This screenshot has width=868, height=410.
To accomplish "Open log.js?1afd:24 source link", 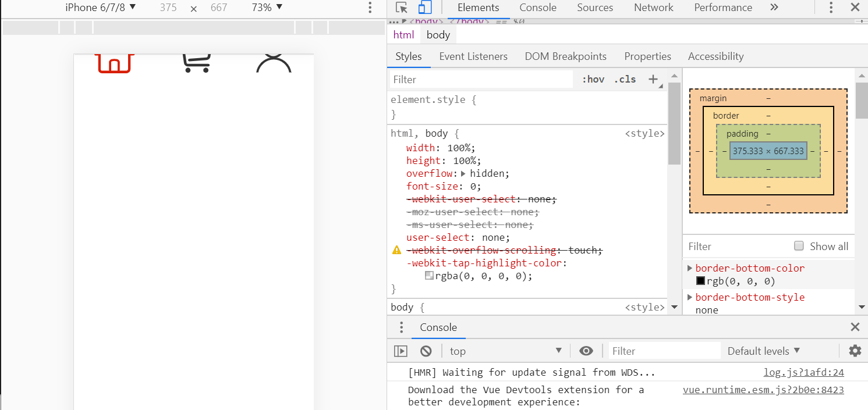I will tap(804, 373).
